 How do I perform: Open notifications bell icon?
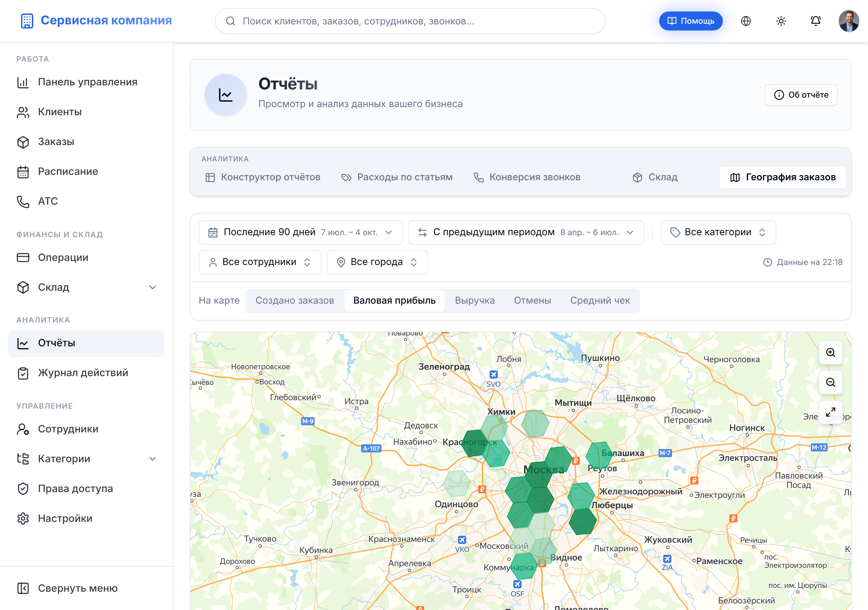tap(815, 21)
